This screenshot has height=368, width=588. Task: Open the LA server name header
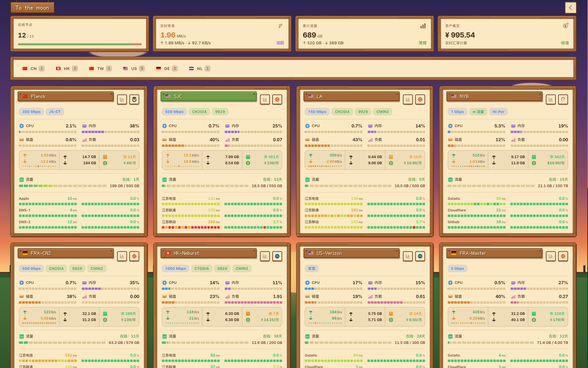tap(352, 96)
